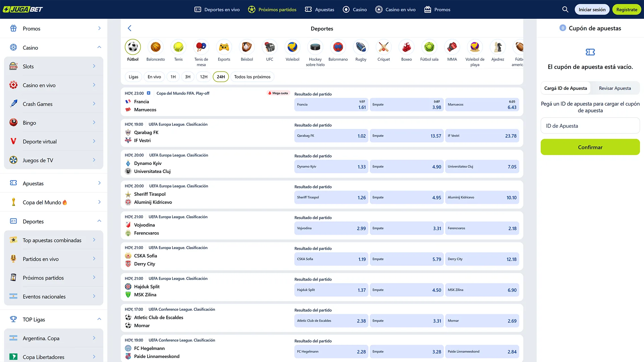Open Top apuestas combinadas entry
Viewport: 644px width, 362px height.
(54, 240)
